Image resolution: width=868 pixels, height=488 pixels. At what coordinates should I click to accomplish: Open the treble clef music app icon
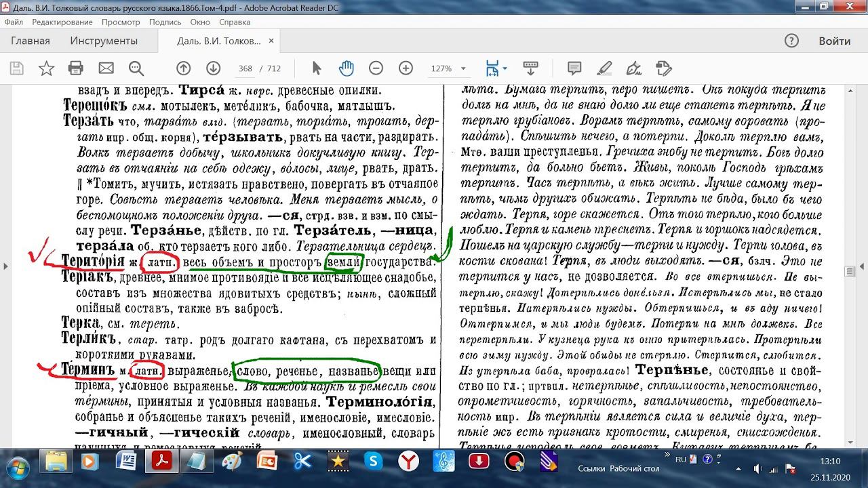(443, 462)
